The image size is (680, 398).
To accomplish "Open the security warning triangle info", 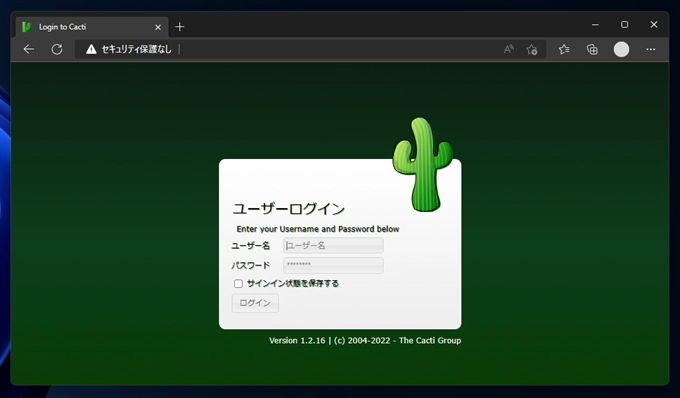I will [91, 49].
